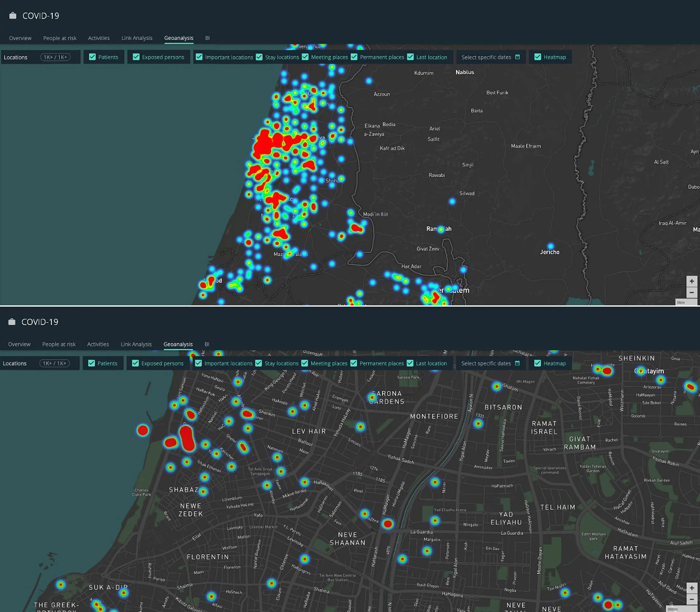
Task: Open the Link Analysis tab in the lower panel
Action: [136, 344]
